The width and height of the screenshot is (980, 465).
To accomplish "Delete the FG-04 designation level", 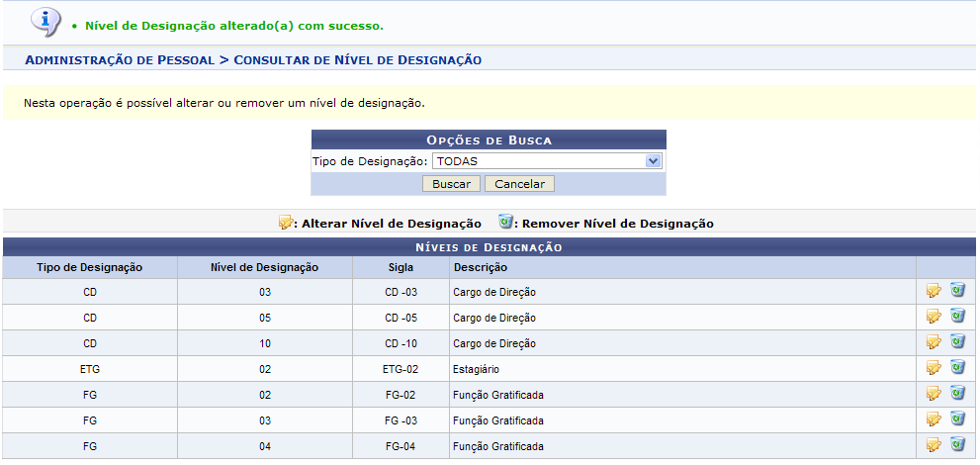I will pyautogui.click(x=957, y=445).
